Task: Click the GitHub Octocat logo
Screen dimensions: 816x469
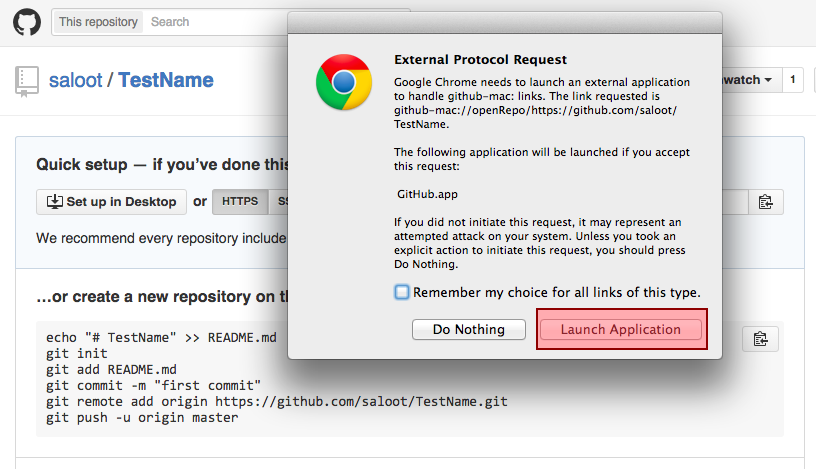Action: tap(27, 21)
